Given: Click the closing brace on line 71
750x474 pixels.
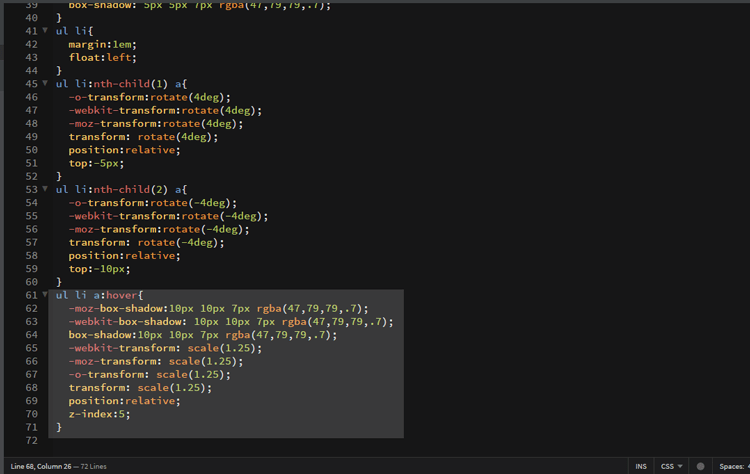Looking at the screenshot, I should [x=59, y=427].
